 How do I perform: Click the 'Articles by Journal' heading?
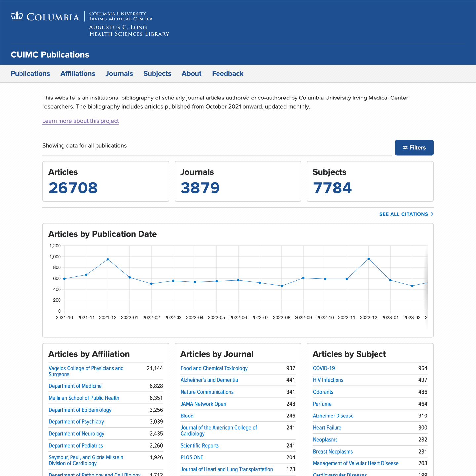(217, 354)
